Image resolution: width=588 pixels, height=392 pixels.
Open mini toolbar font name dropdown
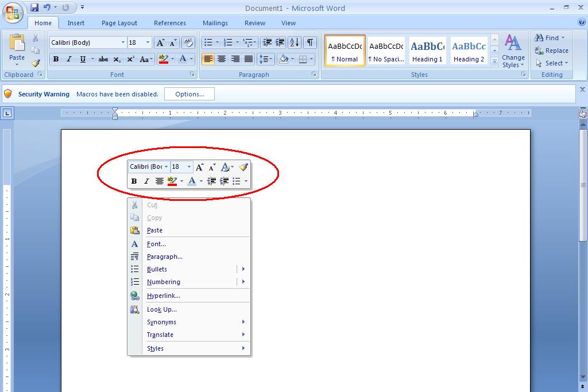pyautogui.click(x=166, y=167)
